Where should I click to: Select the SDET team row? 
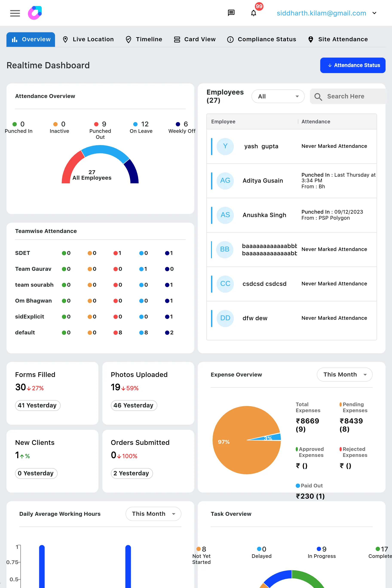click(x=100, y=253)
